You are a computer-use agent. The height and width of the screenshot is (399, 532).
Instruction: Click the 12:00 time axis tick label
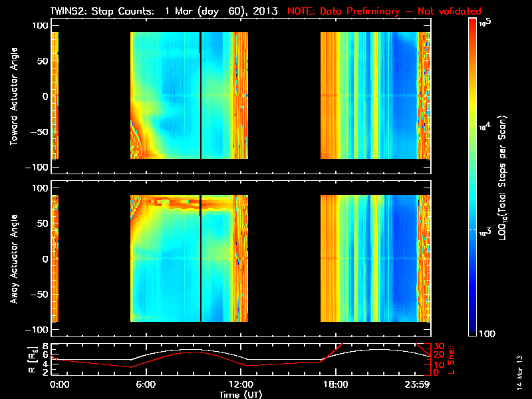point(241,384)
